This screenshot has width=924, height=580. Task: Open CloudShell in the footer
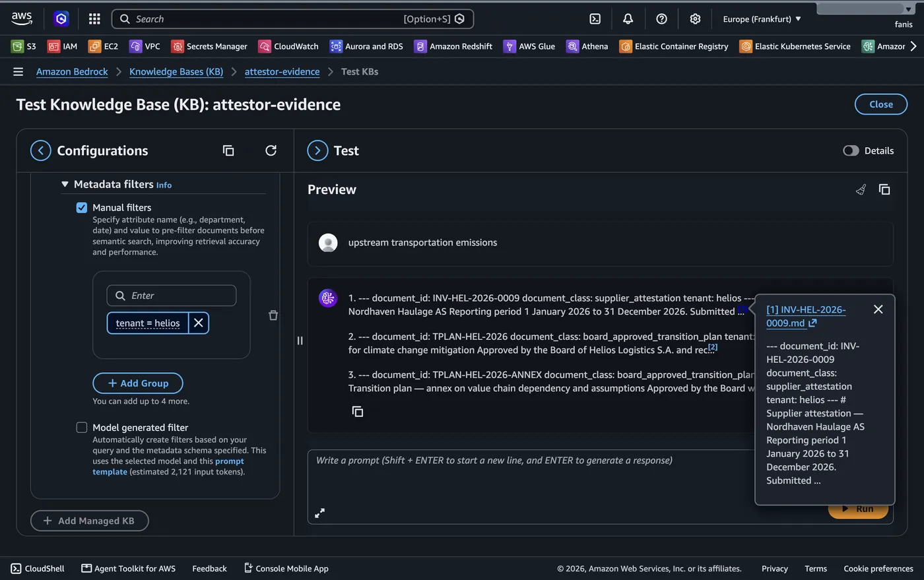[38, 568]
